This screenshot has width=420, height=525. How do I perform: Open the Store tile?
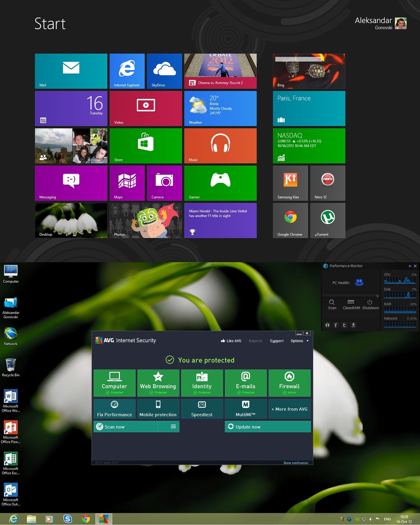(x=146, y=146)
